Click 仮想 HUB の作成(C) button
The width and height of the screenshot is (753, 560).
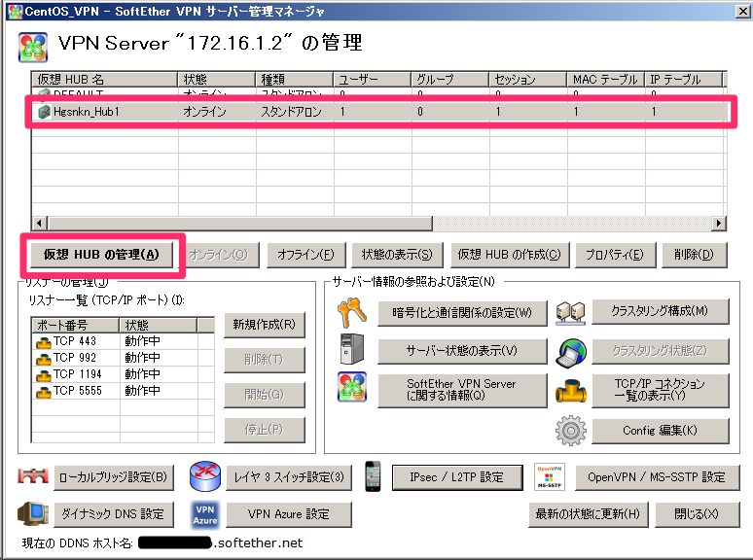tap(510, 255)
